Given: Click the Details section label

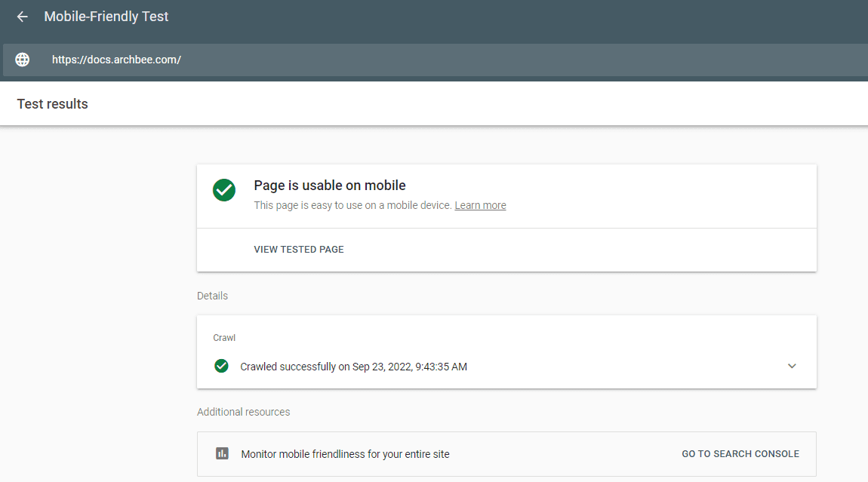Looking at the screenshot, I should point(212,296).
